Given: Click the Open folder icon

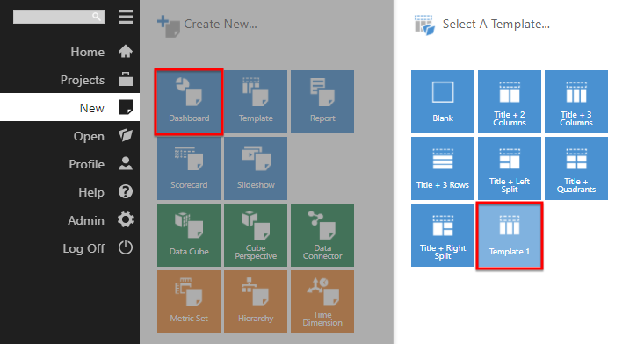Looking at the screenshot, I should (126, 135).
